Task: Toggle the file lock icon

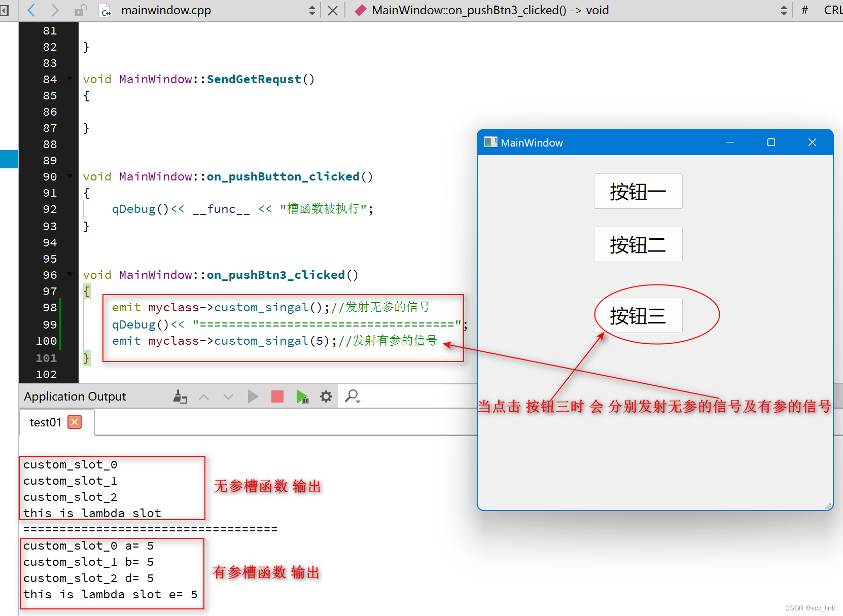Action: (x=80, y=10)
